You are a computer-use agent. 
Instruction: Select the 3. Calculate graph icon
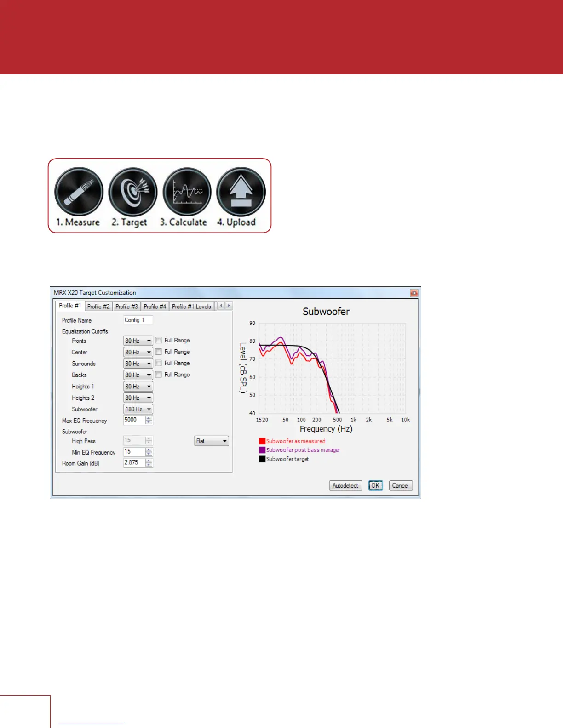187,192
